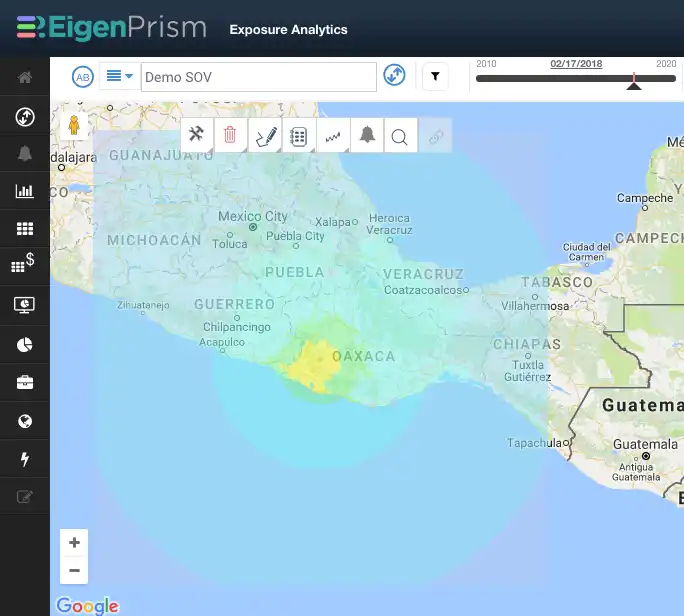Click the red trash delete icon

point(230,135)
